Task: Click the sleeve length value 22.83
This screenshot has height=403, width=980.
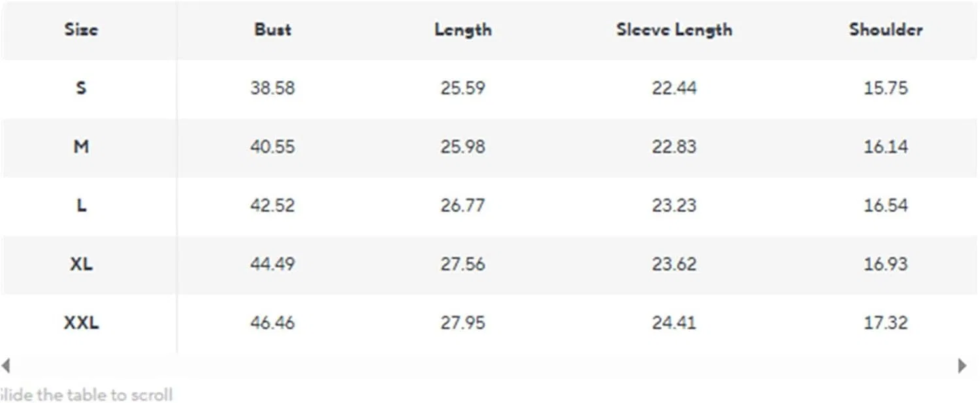Action: click(x=674, y=146)
